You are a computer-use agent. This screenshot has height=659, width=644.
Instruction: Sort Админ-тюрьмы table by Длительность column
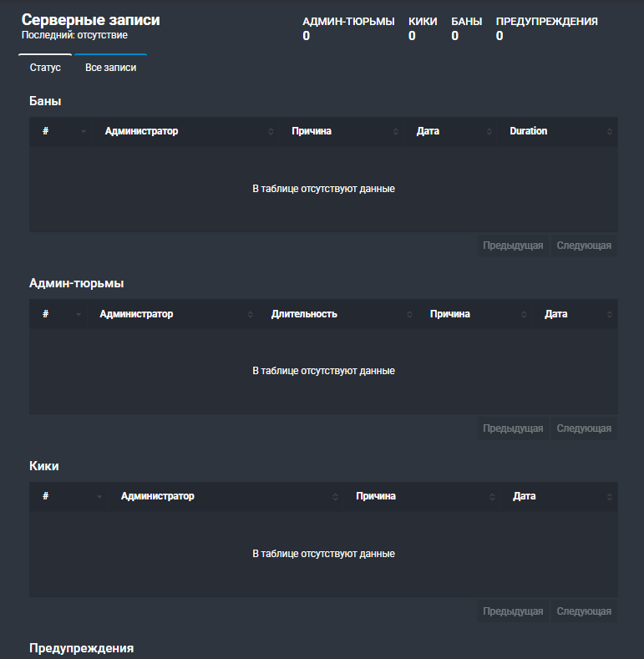[337, 314]
